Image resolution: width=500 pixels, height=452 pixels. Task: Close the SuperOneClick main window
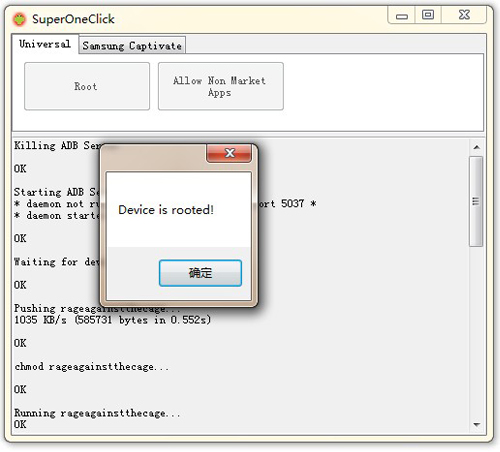point(464,15)
